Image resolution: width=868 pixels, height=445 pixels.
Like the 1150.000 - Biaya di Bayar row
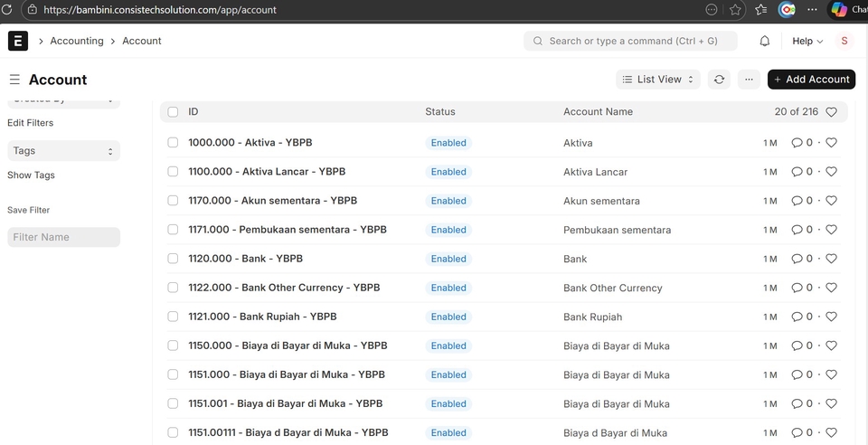(831, 346)
